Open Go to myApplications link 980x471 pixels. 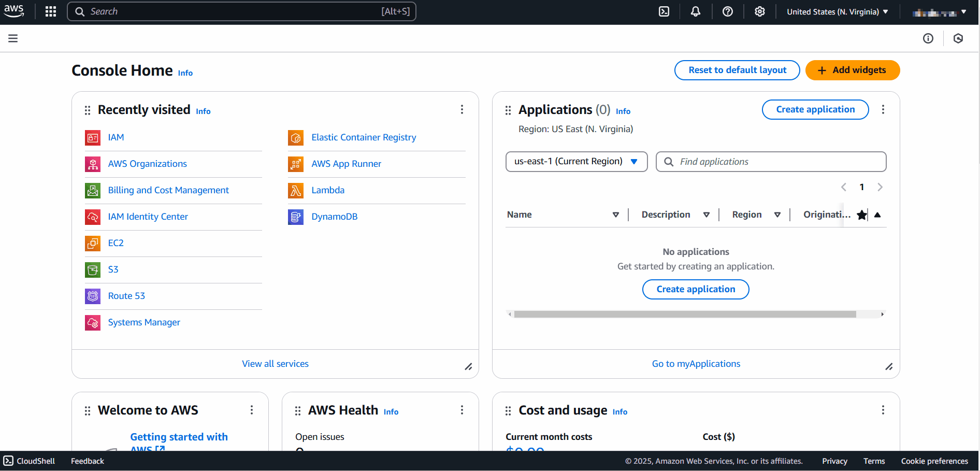[696, 364]
